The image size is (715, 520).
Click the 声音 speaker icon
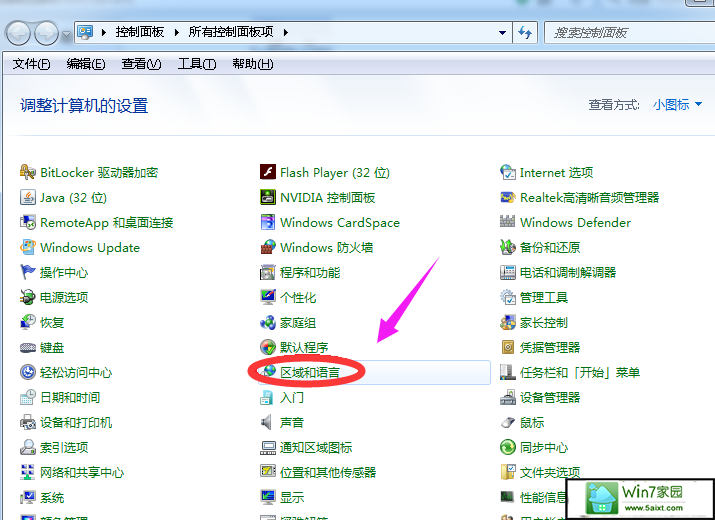coord(267,422)
